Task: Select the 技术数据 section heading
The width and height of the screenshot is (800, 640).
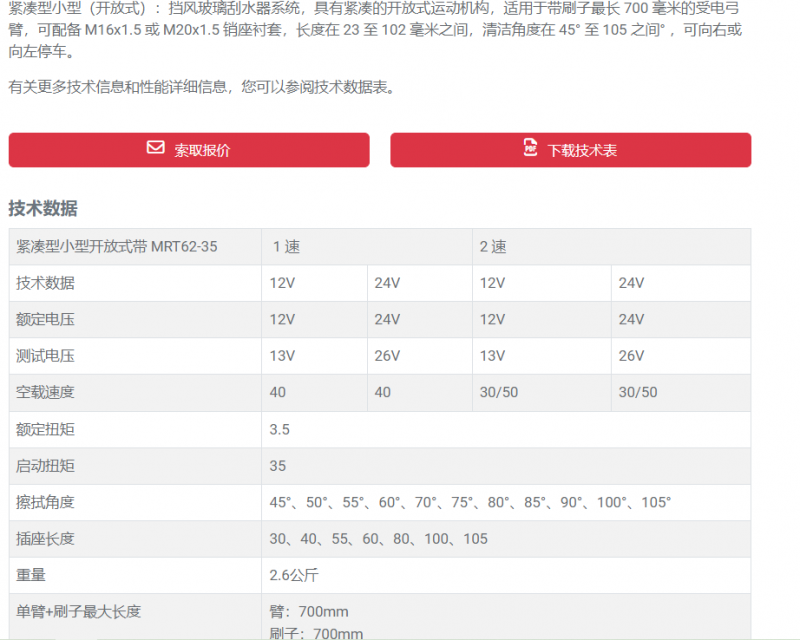Action: pyautogui.click(x=43, y=208)
